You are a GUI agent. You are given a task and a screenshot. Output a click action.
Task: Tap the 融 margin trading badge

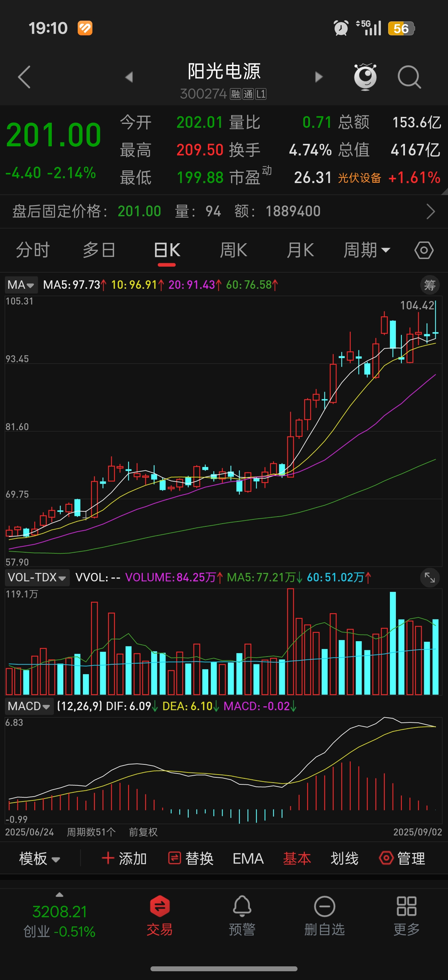236,94
